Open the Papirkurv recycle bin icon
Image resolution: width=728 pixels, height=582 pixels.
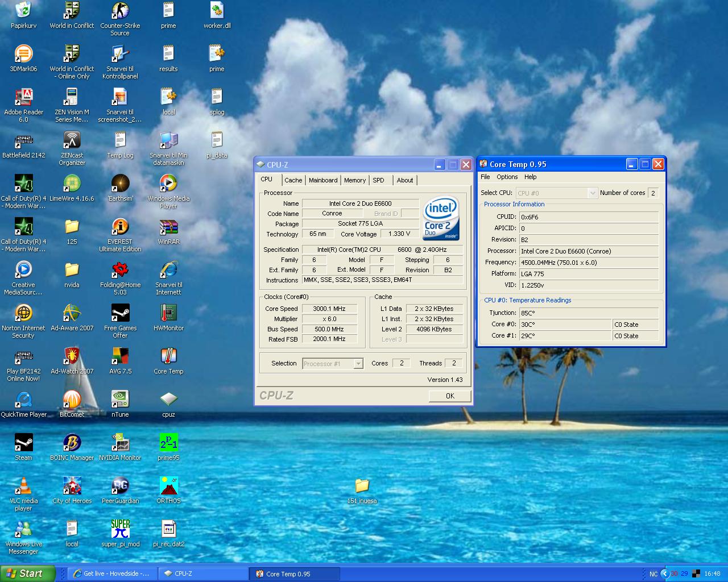coord(23,10)
